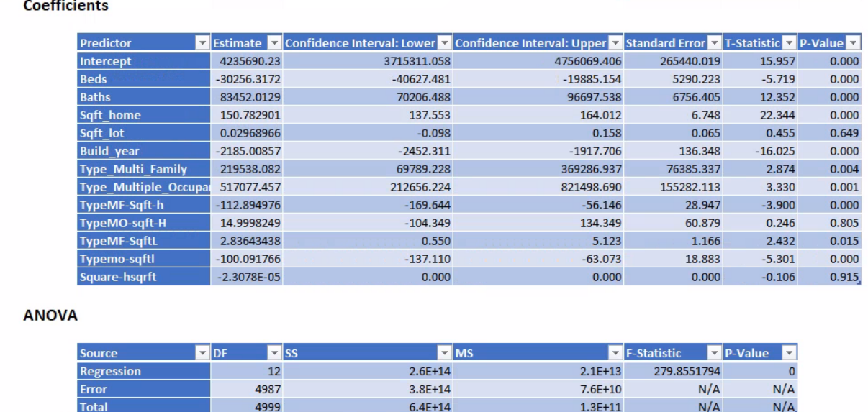Image resolution: width=868 pixels, height=412 pixels.
Task: Select lower confidence value 3715311.058
Action: 368,61
